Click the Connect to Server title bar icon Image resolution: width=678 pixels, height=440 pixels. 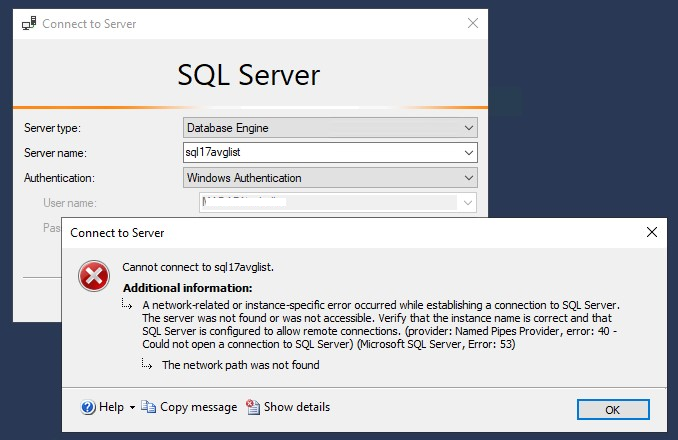tap(29, 23)
